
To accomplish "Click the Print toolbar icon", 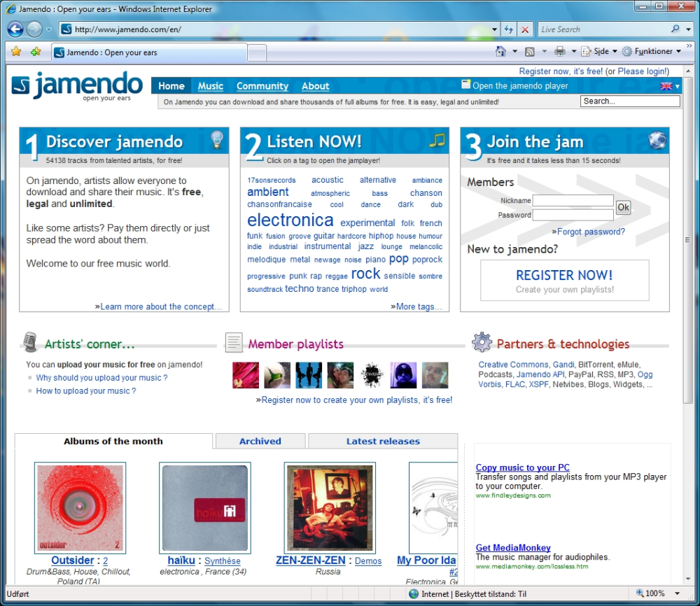I will pos(560,51).
